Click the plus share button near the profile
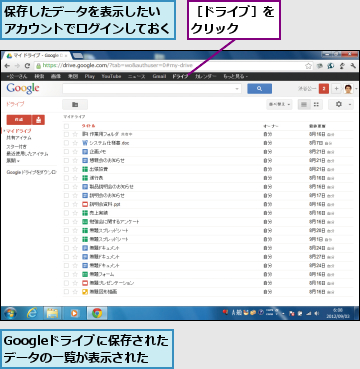360x369 pixels. coord(336,89)
